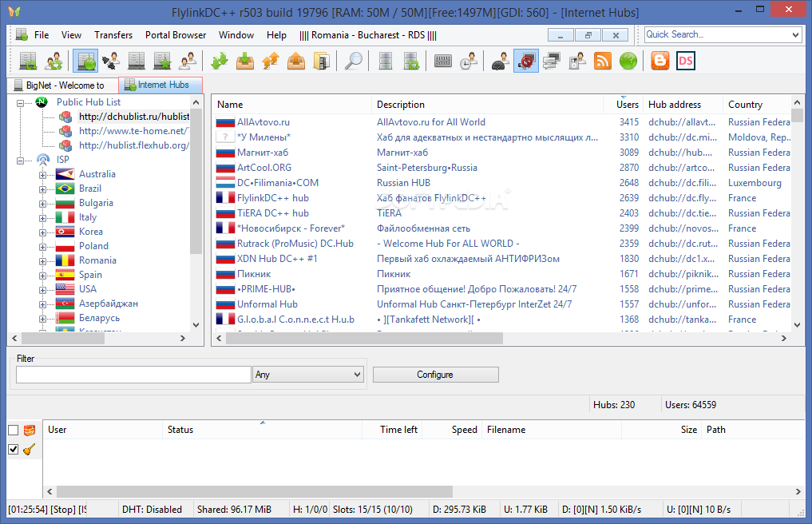This screenshot has width=812, height=524.
Task: Toggle the highlighted monitor with red sign icon
Action: point(526,62)
